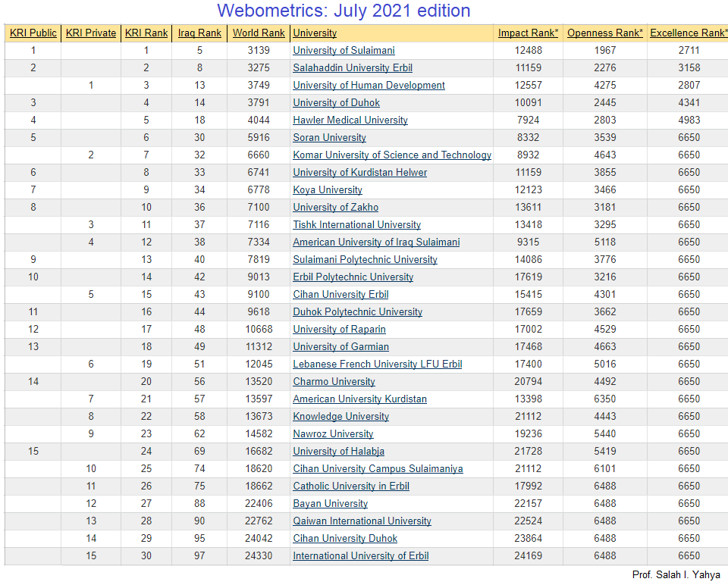The height and width of the screenshot is (585, 728).
Task: Sort by KRI Private column header
Action: tap(91, 33)
